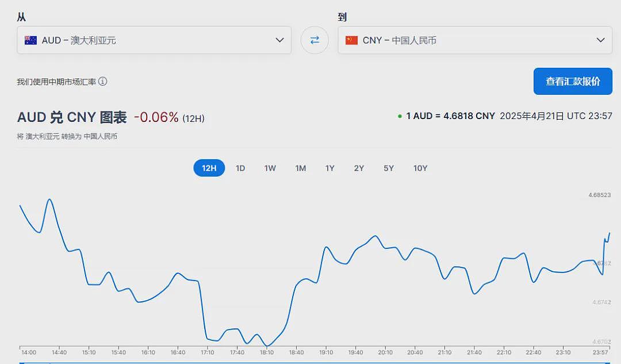Click the 4.68523 y-axis label

point(600,195)
